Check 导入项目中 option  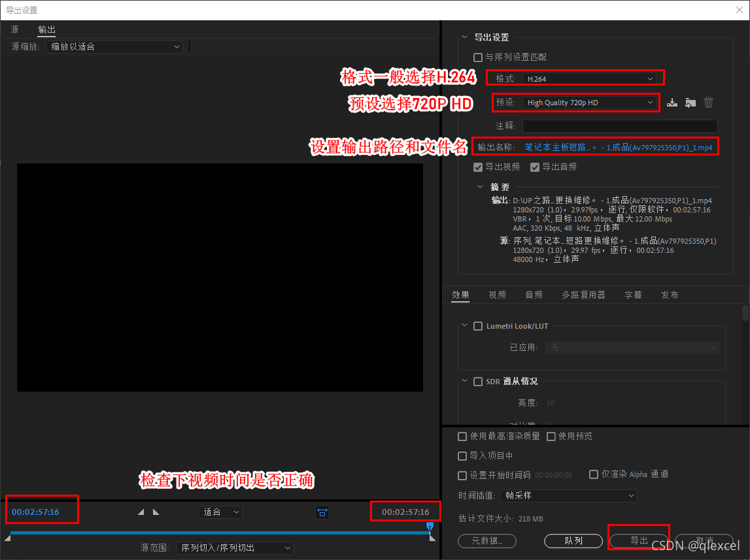click(x=462, y=456)
